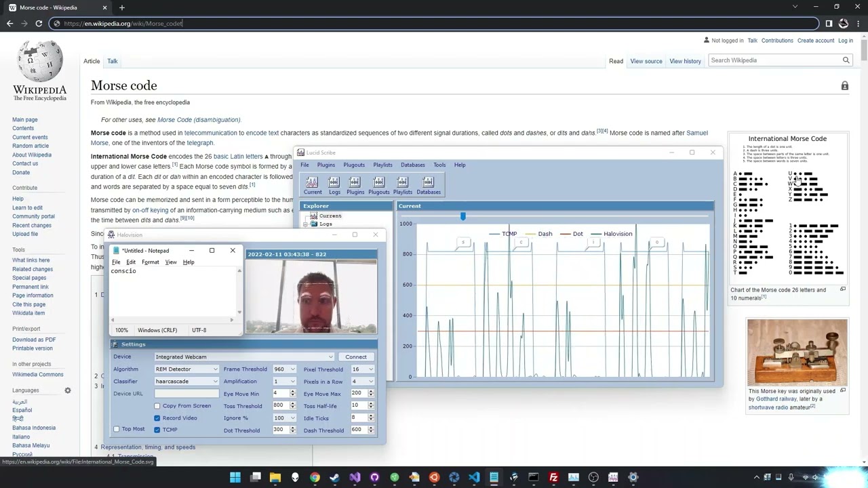Screen dimensions: 868x488
Task: Enable the Copy From Screen checkbox
Action: point(157,406)
